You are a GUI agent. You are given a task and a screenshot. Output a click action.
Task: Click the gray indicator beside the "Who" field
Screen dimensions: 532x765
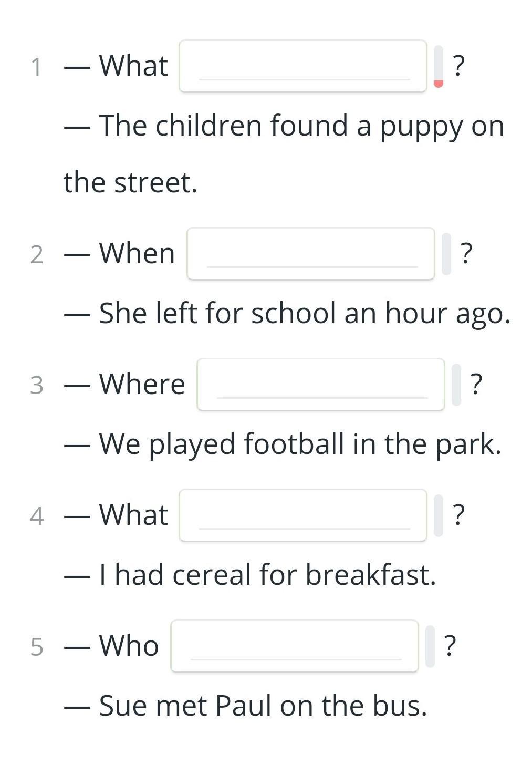click(x=430, y=646)
